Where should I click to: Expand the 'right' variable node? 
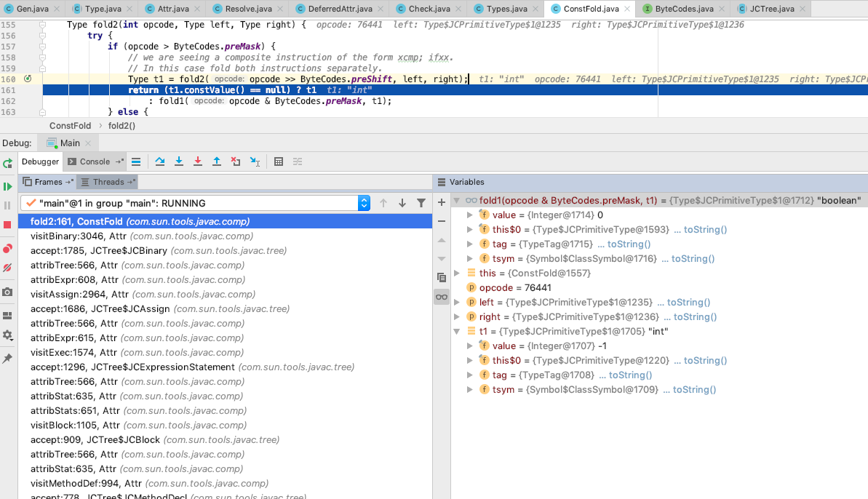457,316
